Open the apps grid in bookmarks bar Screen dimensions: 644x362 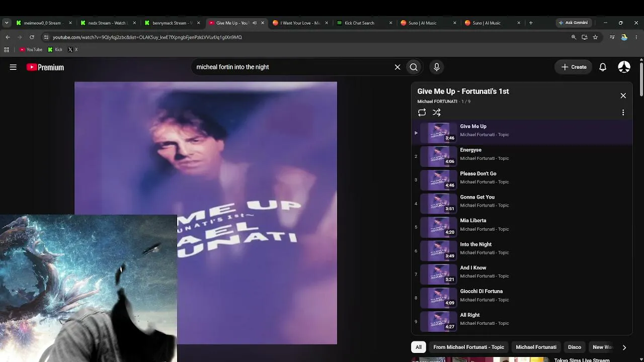[7, 50]
